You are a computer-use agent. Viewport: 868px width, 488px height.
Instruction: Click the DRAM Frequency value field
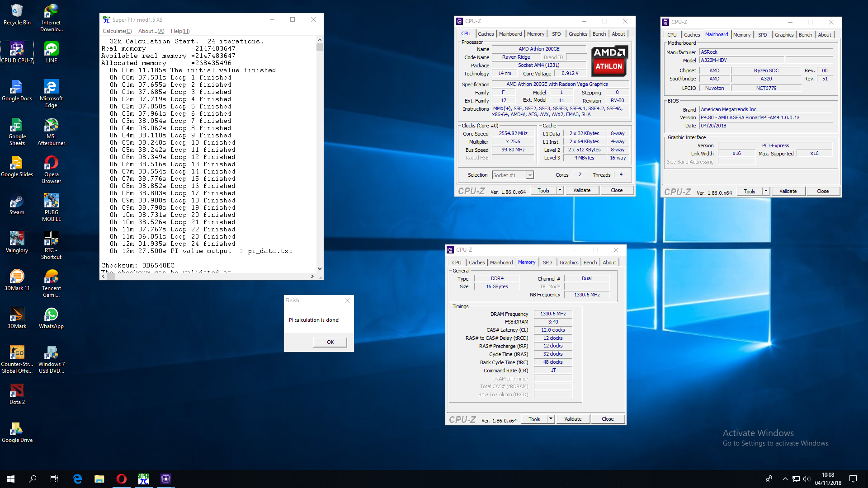click(x=553, y=314)
